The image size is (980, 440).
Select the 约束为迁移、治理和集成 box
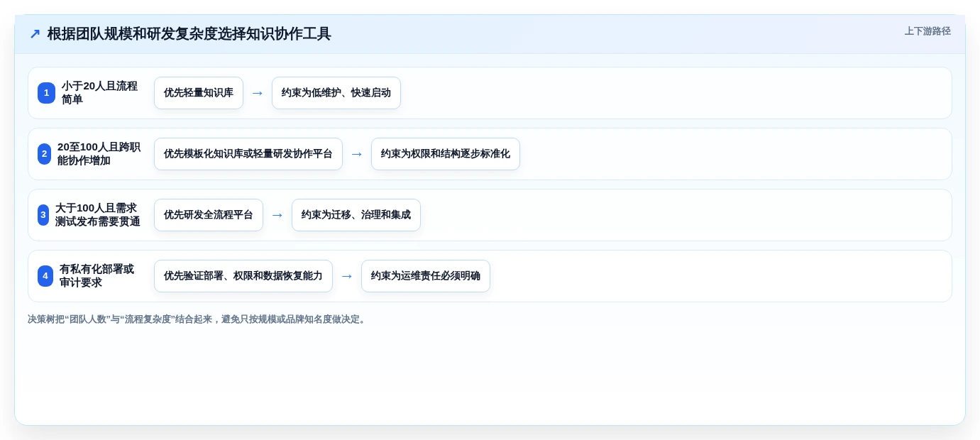coord(356,215)
